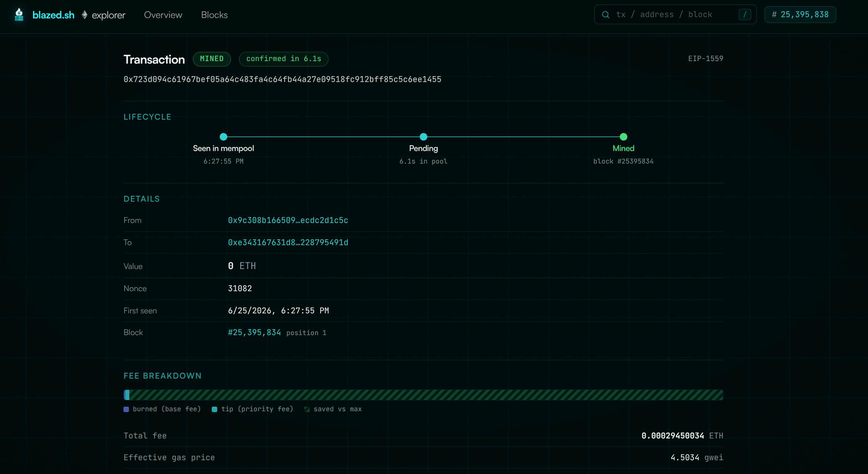Click the confirmed in 6.1s badge
Viewport: 868px width, 474px height.
[283, 59]
